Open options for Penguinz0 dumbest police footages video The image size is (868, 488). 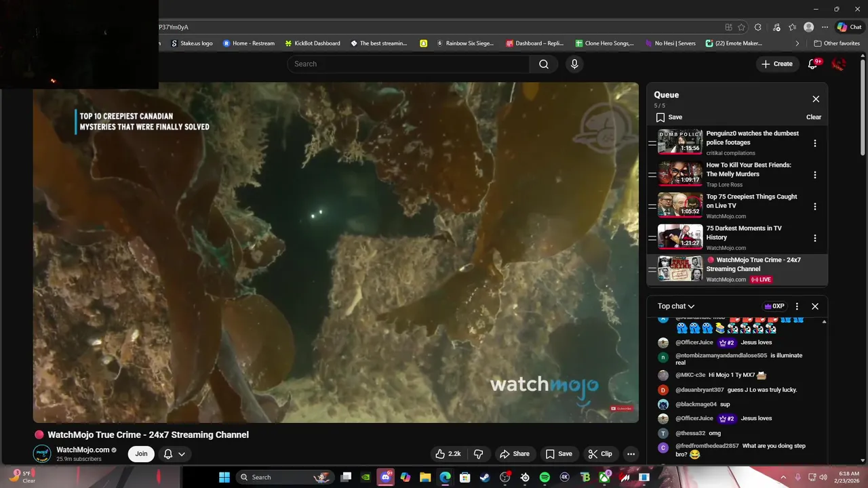click(x=815, y=143)
